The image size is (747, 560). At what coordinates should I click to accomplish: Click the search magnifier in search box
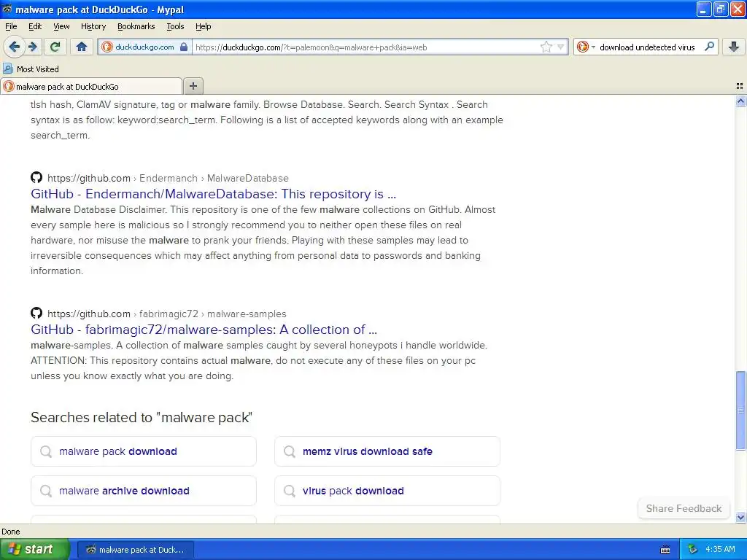click(709, 47)
